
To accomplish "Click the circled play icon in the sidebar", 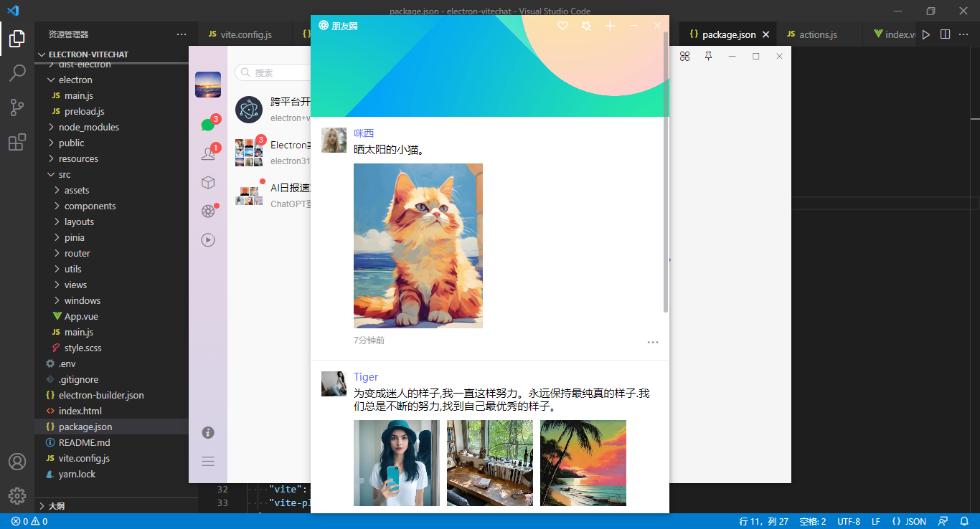I will 207,239.
